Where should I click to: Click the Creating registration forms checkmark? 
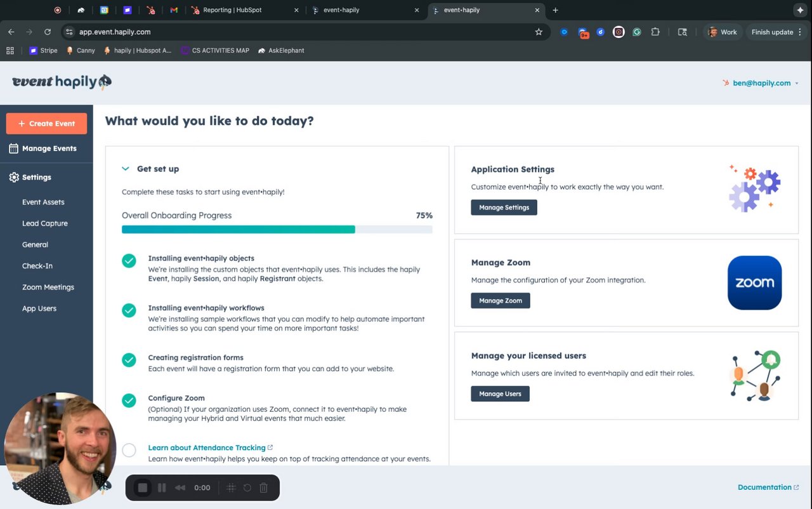(129, 360)
